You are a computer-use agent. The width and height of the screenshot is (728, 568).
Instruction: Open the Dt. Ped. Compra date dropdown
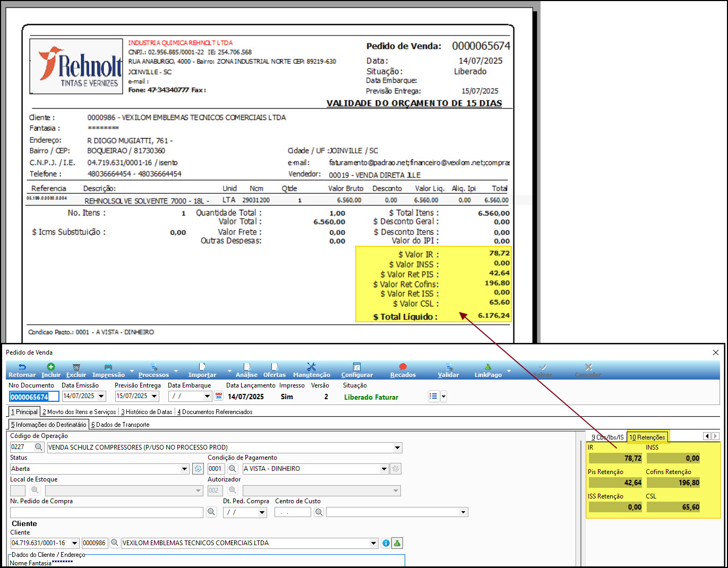pyautogui.click(x=262, y=513)
